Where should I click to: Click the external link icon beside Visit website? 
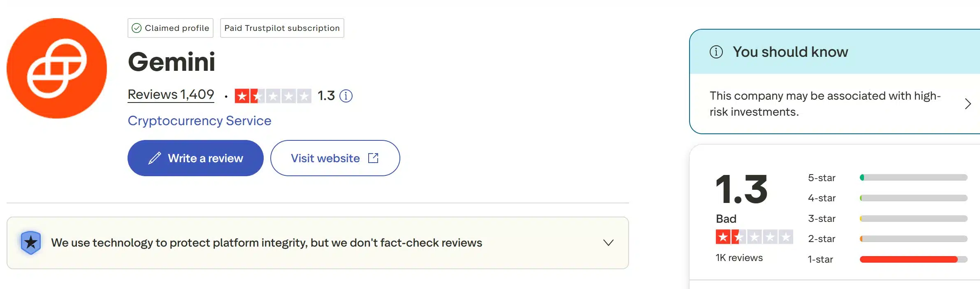tap(373, 158)
